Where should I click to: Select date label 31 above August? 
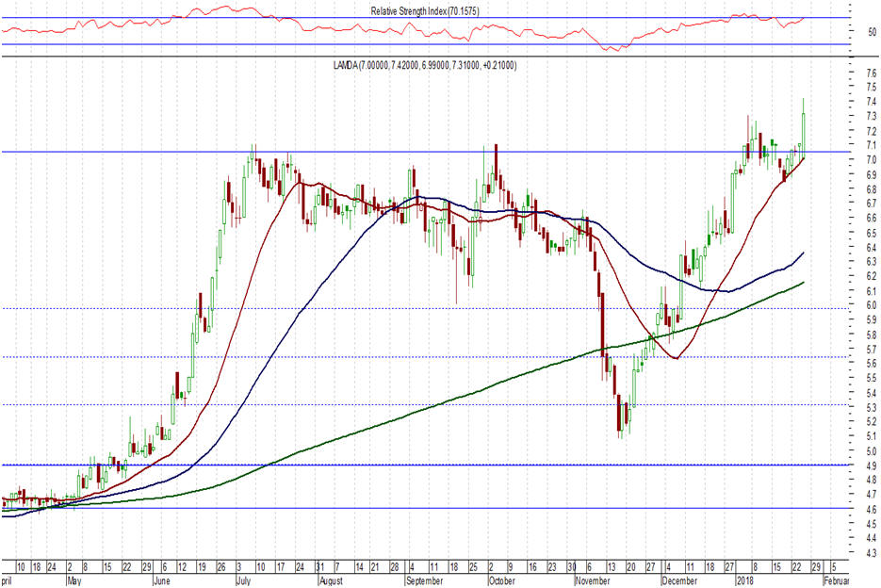click(319, 566)
